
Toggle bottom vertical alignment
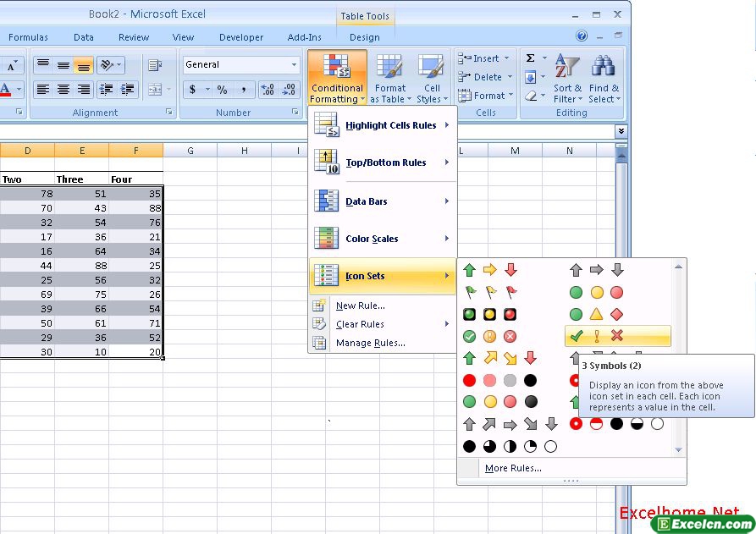[x=84, y=64]
